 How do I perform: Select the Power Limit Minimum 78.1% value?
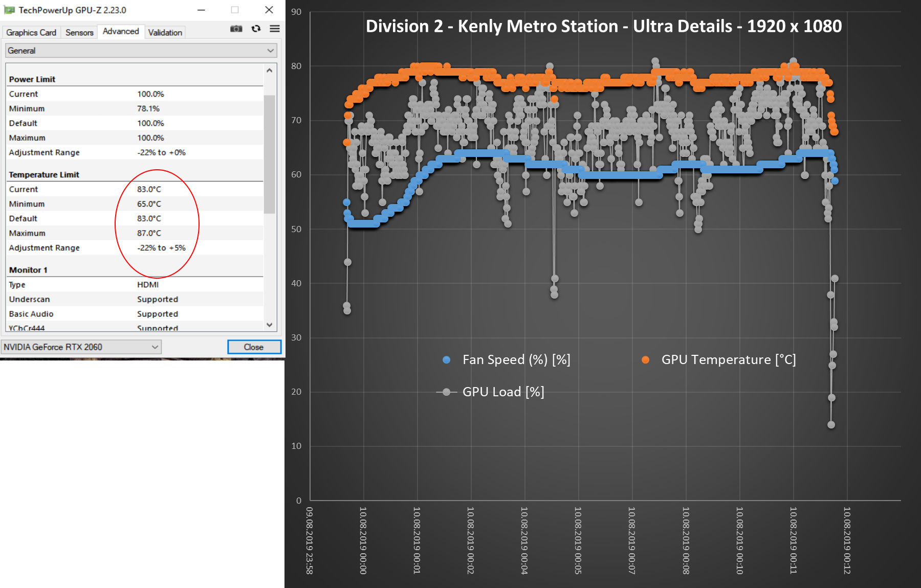tap(148, 109)
